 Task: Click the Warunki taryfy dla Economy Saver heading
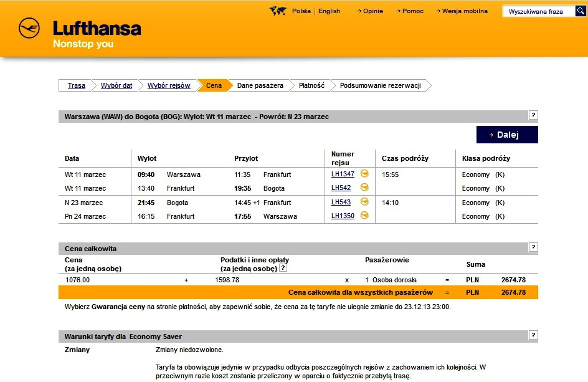[123, 337]
